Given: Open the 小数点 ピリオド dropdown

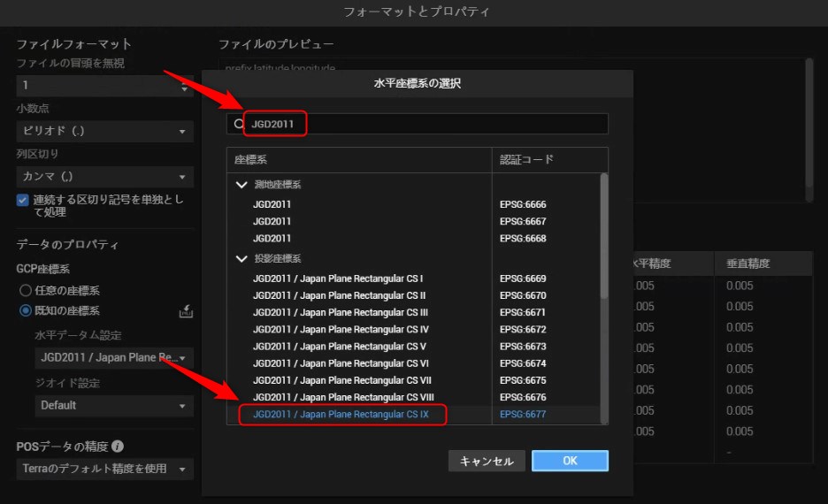Looking at the screenshot, I should pyautogui.click(x=104, y=131).
